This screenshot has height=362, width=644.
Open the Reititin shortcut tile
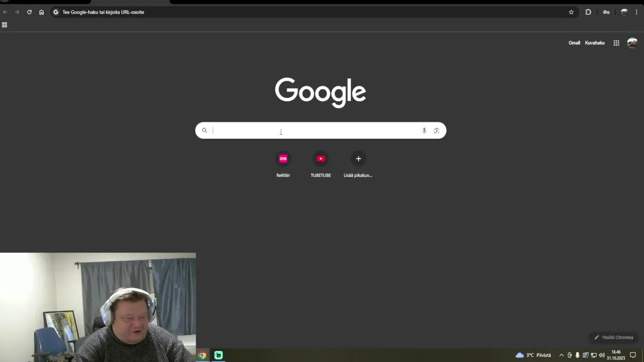[x=283, y=165]
